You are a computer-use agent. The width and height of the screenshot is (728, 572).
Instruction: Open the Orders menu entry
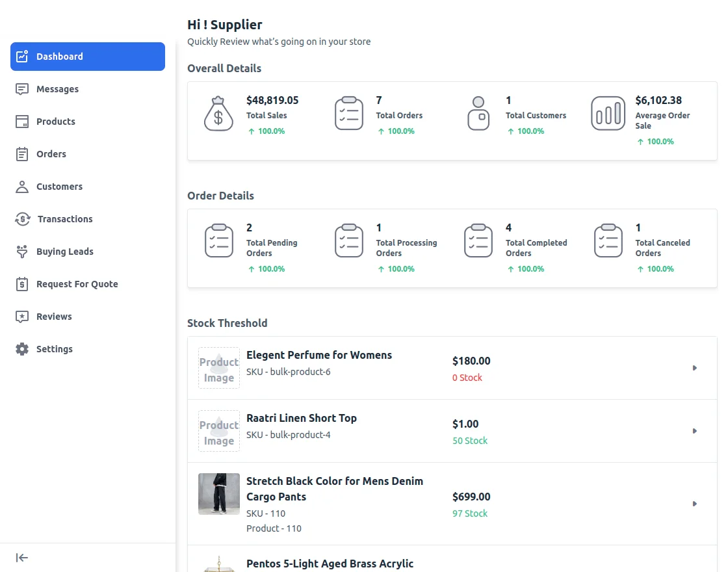pyautogui.click(x=49, y=153)
